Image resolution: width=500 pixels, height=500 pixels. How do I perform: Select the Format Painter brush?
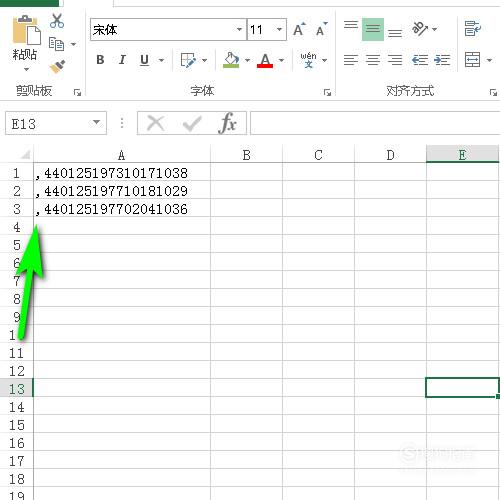57,67
